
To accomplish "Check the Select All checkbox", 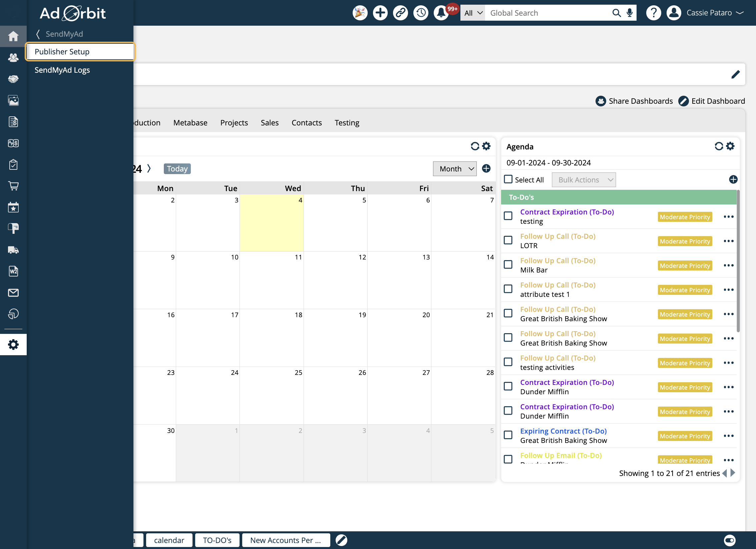I will 508,179.
